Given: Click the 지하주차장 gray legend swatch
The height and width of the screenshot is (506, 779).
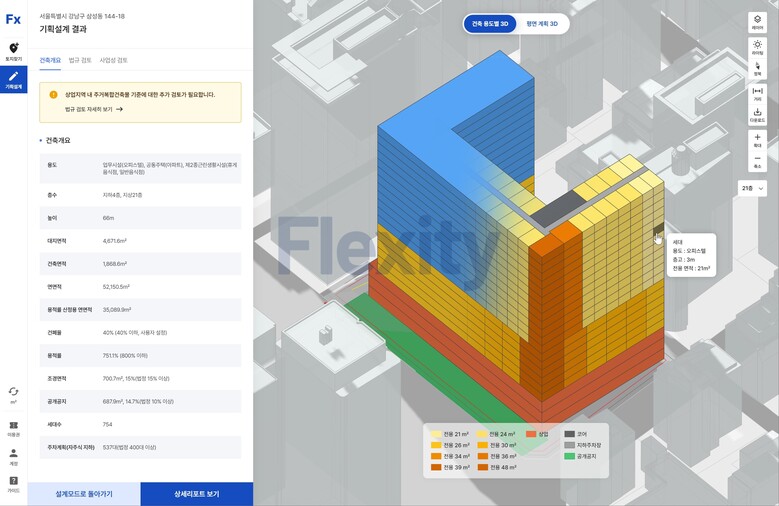Looking at the screenshot, I should [x=569, y=445].
